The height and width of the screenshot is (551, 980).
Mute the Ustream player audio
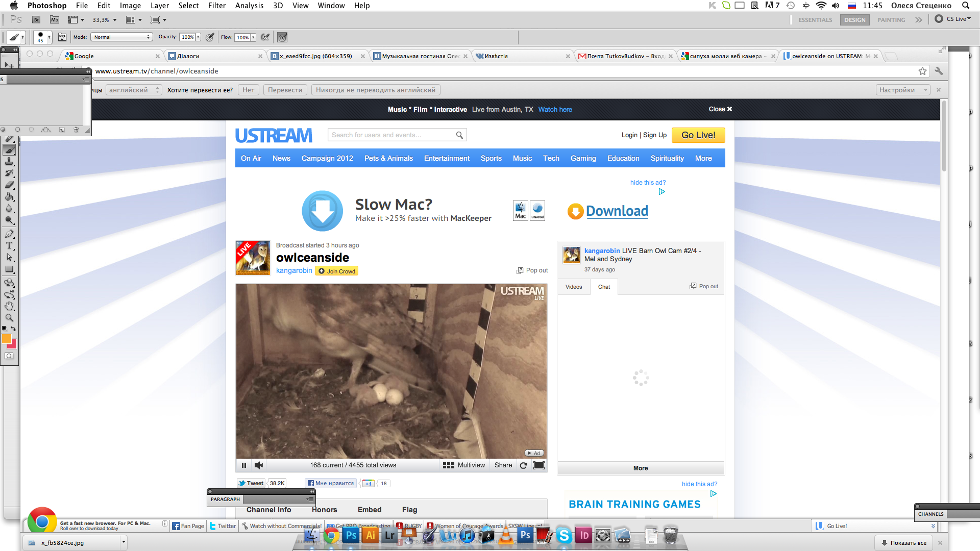point(259,465)
